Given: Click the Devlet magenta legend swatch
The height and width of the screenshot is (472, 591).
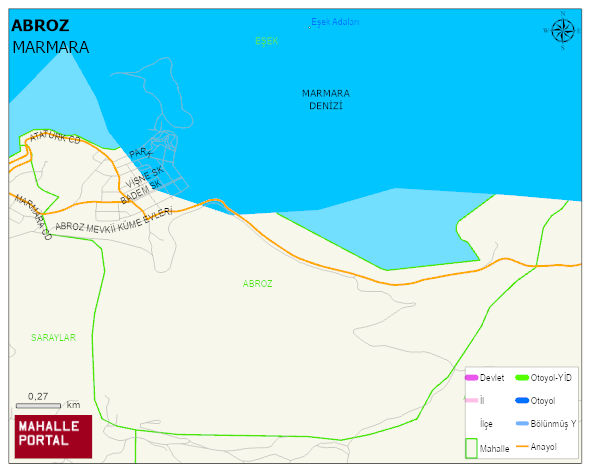Looking at the screenshot, I should (472, 378).
